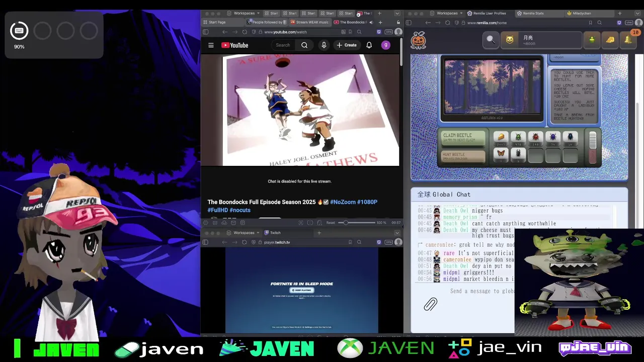Toggle the VPN badge in Remilia window
Viewport: 644px width, 362px height.
pos(629,23)
